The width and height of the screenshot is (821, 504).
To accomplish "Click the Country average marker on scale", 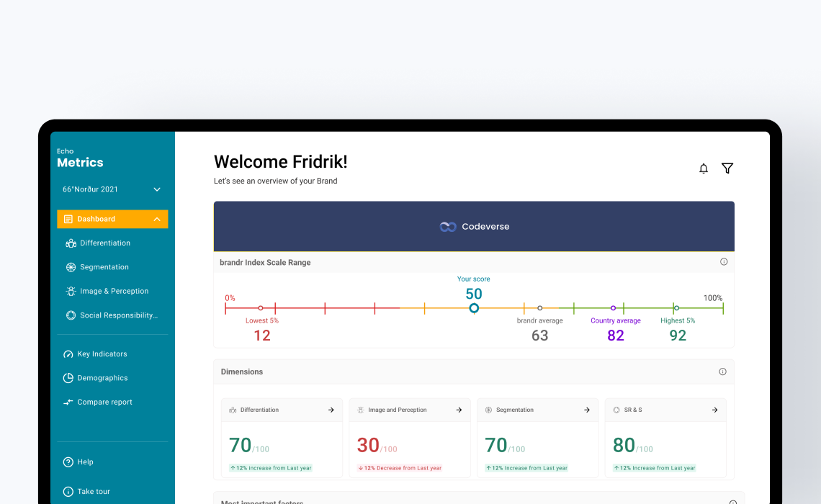I will point(613,308).
